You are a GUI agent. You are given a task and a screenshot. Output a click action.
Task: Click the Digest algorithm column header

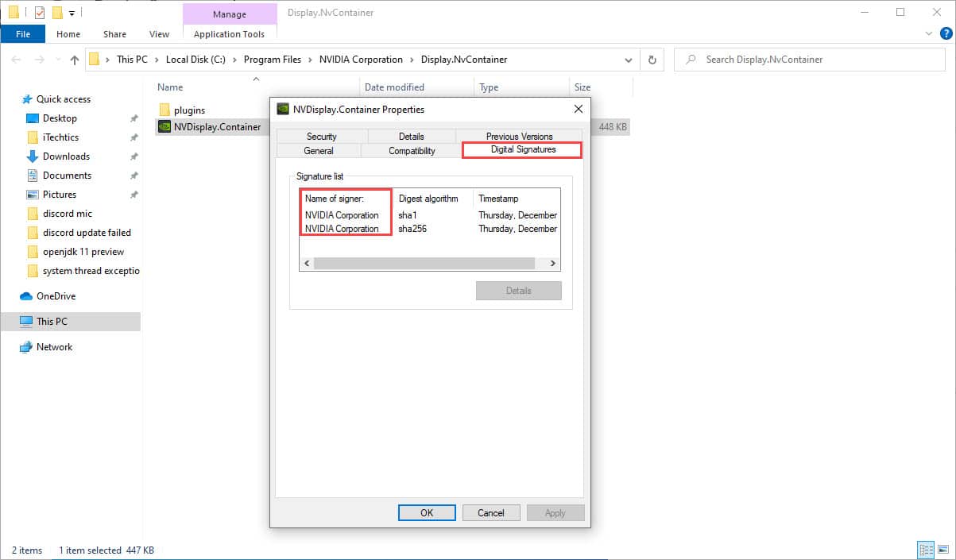click(428, 199)
